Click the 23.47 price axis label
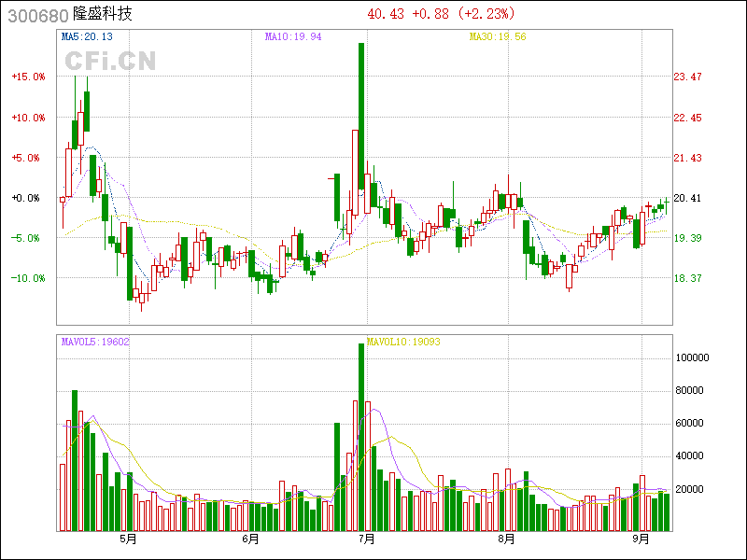The width and height of the screenshot is (747, 560). 688,77
